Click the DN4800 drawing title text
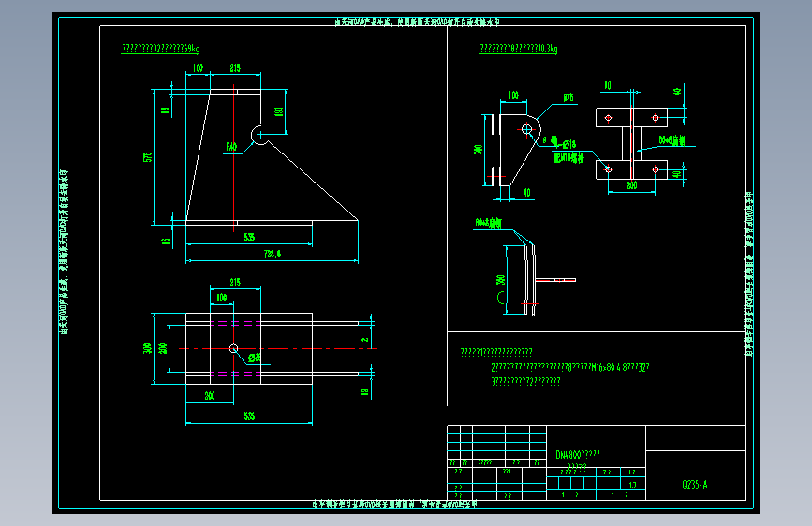The height and width of the screenshot is (526, 812). (x=578, y=455)
